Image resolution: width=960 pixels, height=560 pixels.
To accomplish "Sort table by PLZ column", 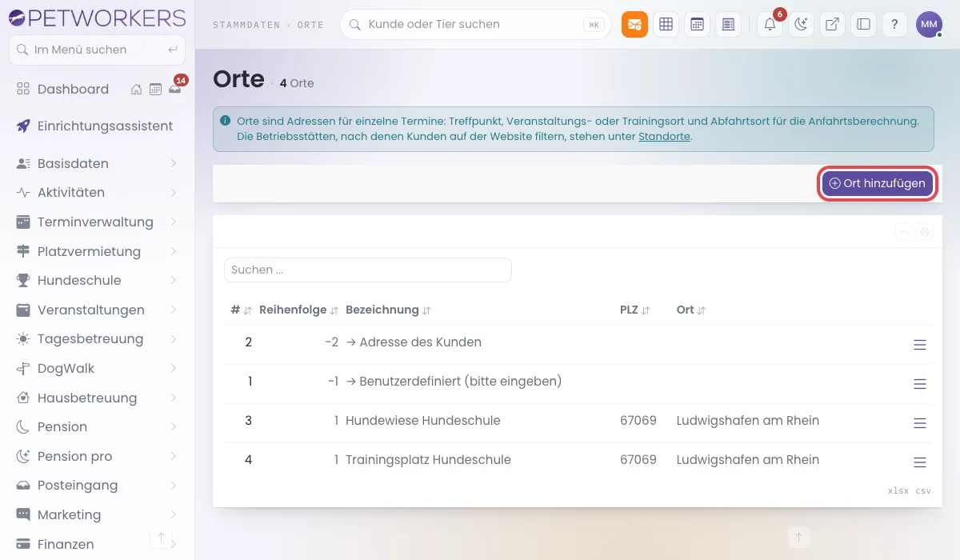I will [x=635, y=310].
